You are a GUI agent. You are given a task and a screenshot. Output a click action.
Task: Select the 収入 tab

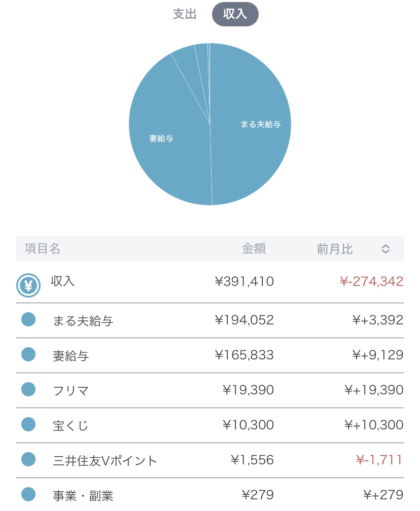(235, 14)
